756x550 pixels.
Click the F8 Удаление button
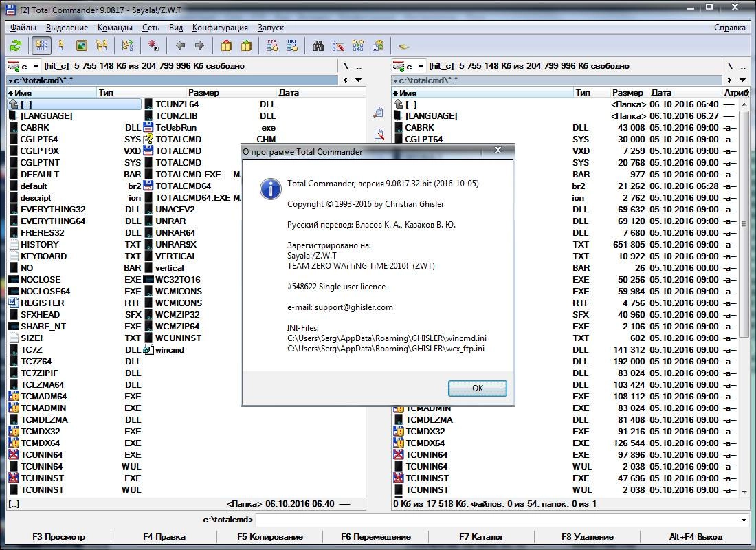pyautogui.click(x=587, y=537)
